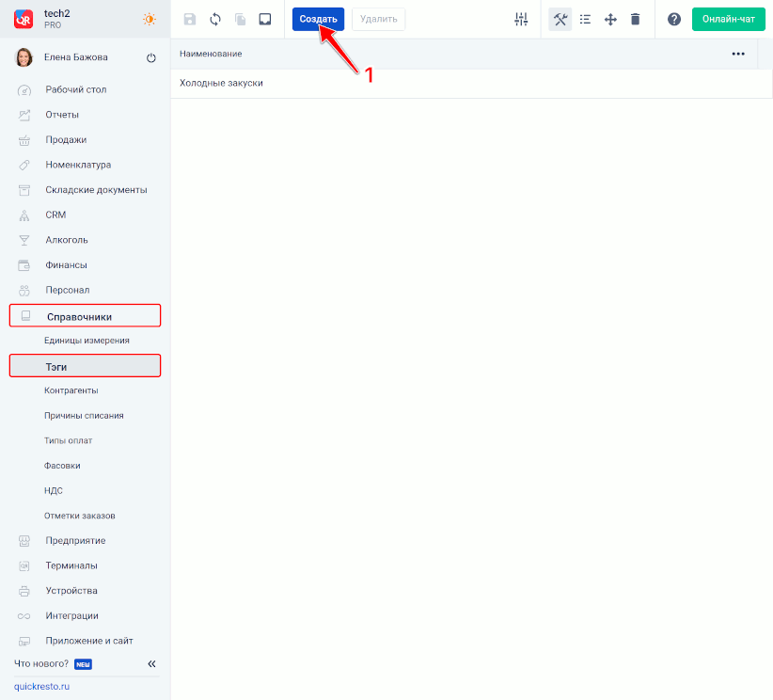The image size is (773, 700).
Task: Open the НДС submenu item
Action: click(x=54, y=491)
